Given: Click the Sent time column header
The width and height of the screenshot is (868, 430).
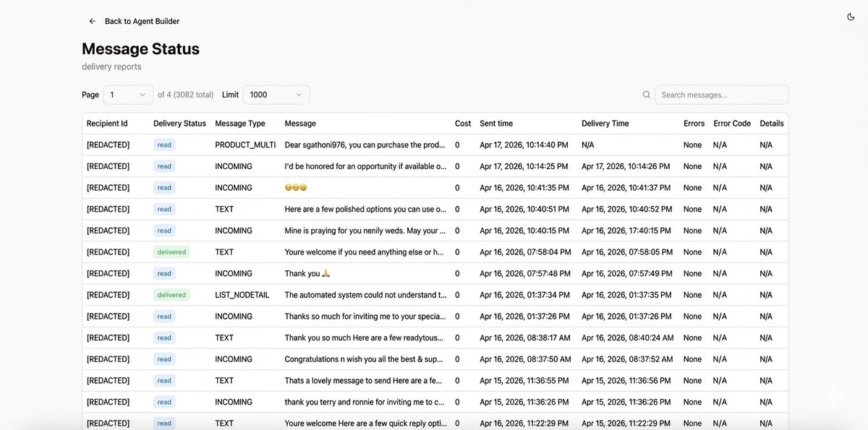Looking at the screenshot, I should (496, 124).
